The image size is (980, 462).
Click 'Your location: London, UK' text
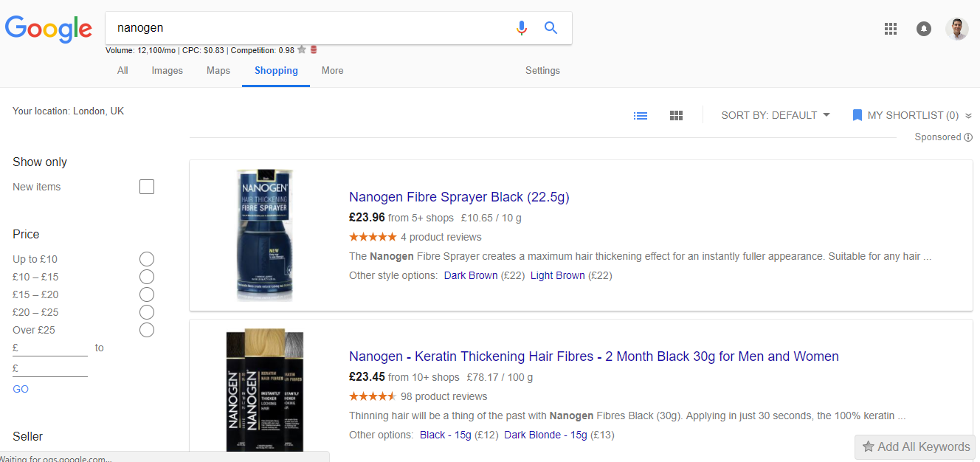click(69, 111)
